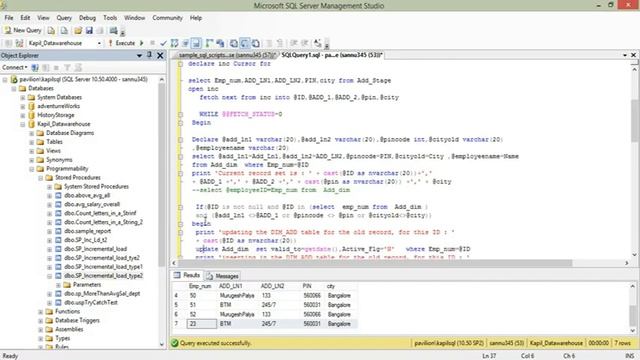Viewport: 640px width, 360px height.
Task: Open the Edit menu
Action: [x=25, y=18]
